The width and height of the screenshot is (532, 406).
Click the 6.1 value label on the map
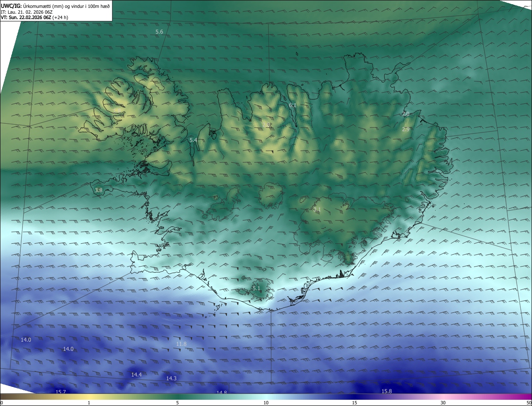293,105
